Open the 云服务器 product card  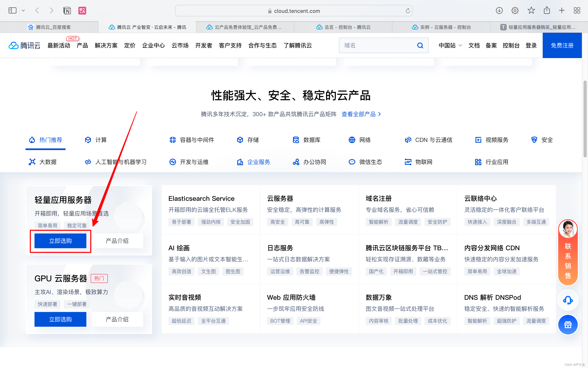(310, 210)
